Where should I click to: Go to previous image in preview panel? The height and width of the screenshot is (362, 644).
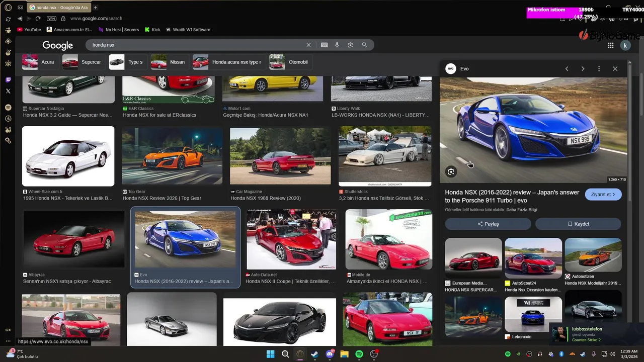567,69
